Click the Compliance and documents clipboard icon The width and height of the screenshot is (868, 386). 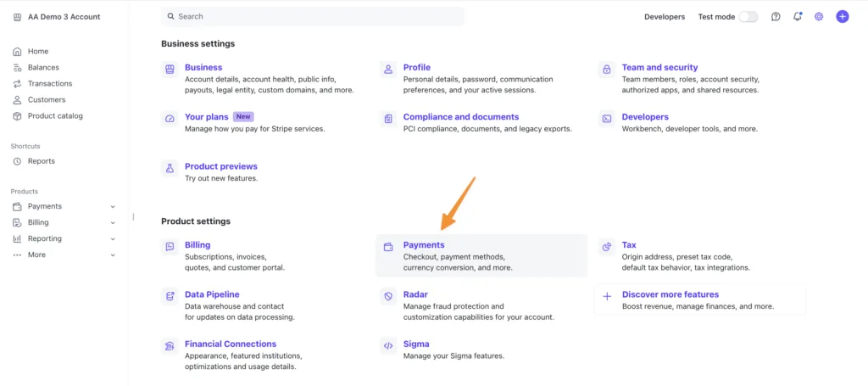coord(388,119)
